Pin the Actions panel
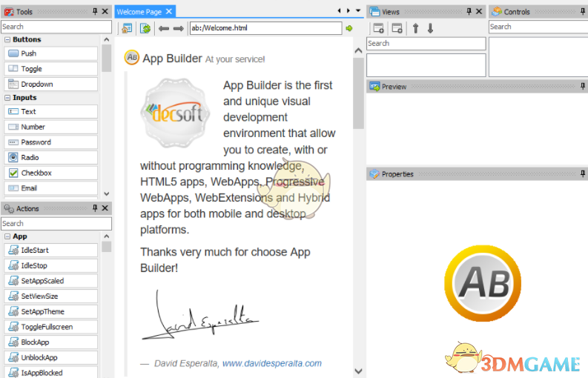Viewport: 588px width, 378px height. coord(95,208)
